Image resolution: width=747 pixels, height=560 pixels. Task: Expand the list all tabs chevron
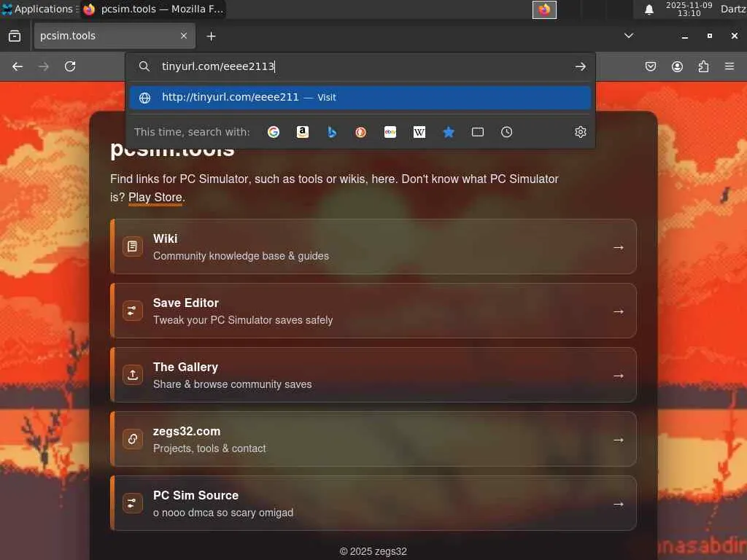tap(629, 36)
